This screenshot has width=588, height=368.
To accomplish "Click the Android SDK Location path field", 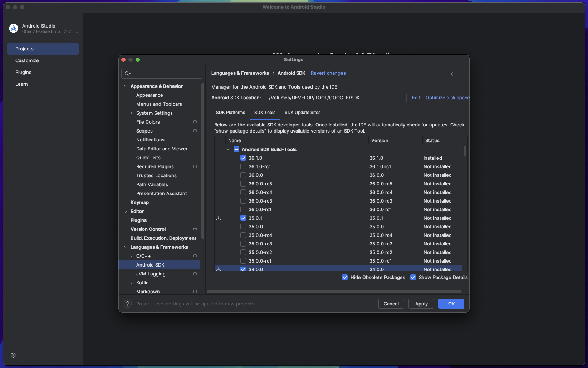I will coord(335,98).
